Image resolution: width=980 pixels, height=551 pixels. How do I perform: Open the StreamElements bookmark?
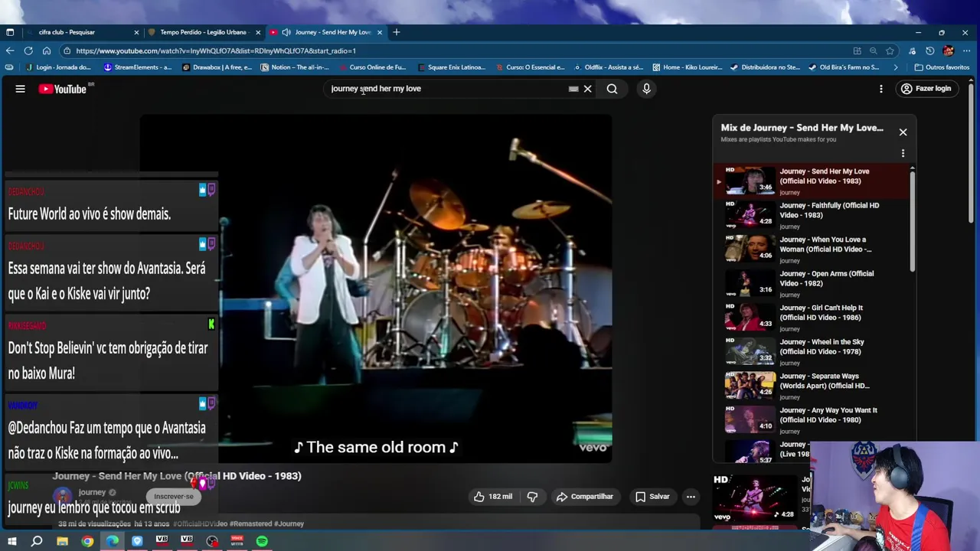pyautogui.click(x=138, y=67)
